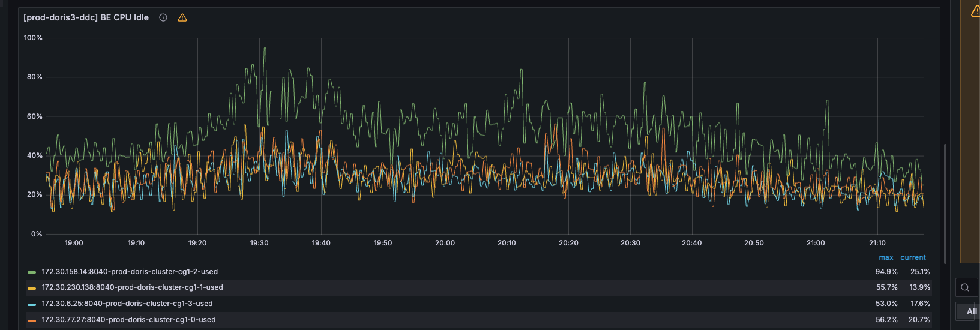The height and width of the screenshot is (330, 980).
Task: Click the vertical scrollbar right of the graph
Action: 945,204
